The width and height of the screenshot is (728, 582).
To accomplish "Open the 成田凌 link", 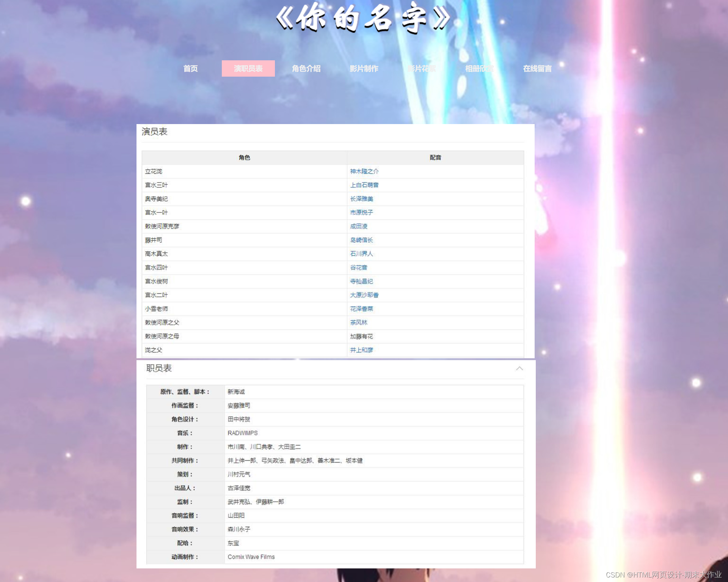I will pyautogui.click(x=358, y=226).
